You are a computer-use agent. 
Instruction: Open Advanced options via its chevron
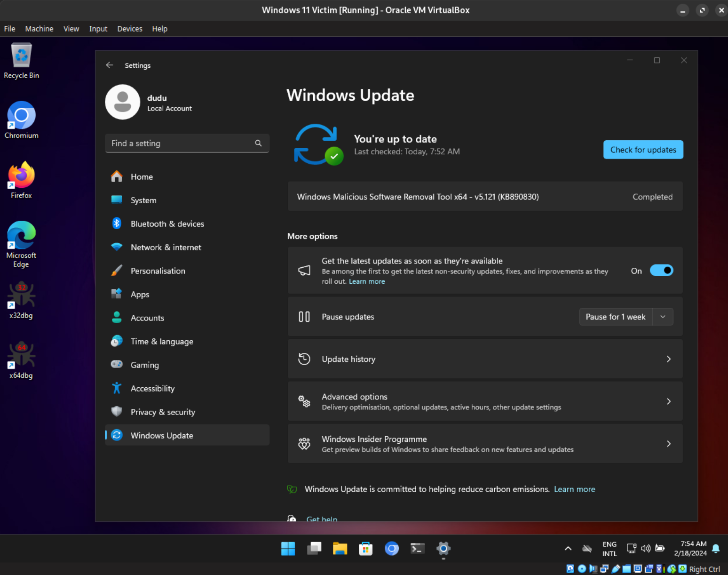tap(668, 401)
